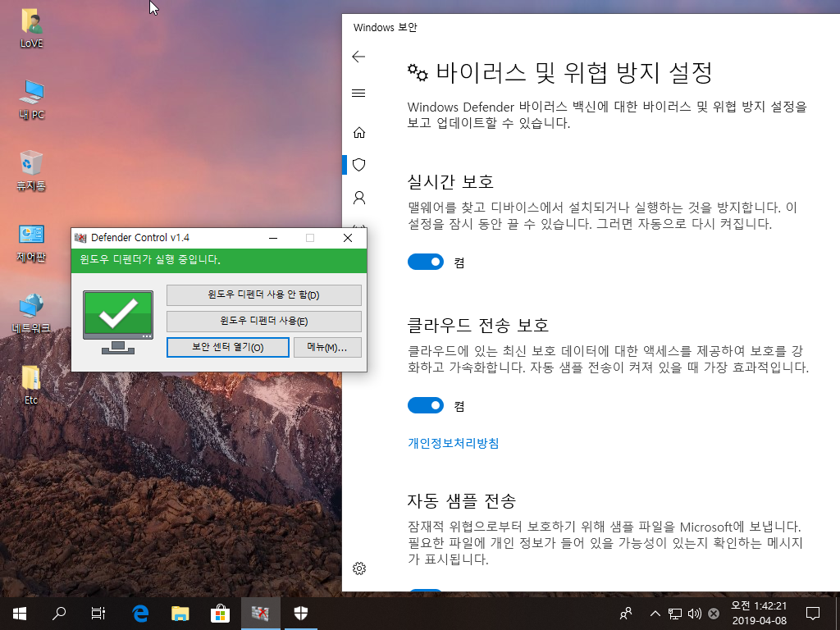840x630 pixels.
Task: Click the 바이러스 및 위협 방지 설정 heading
Action: tap(573, 73)
